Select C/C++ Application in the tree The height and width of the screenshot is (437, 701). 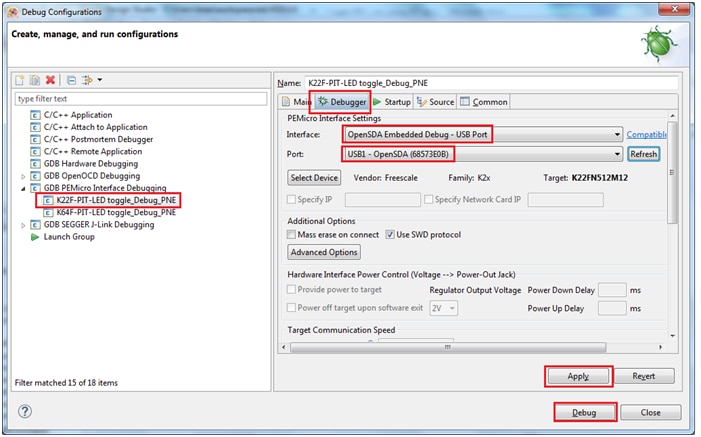point(78,115)
